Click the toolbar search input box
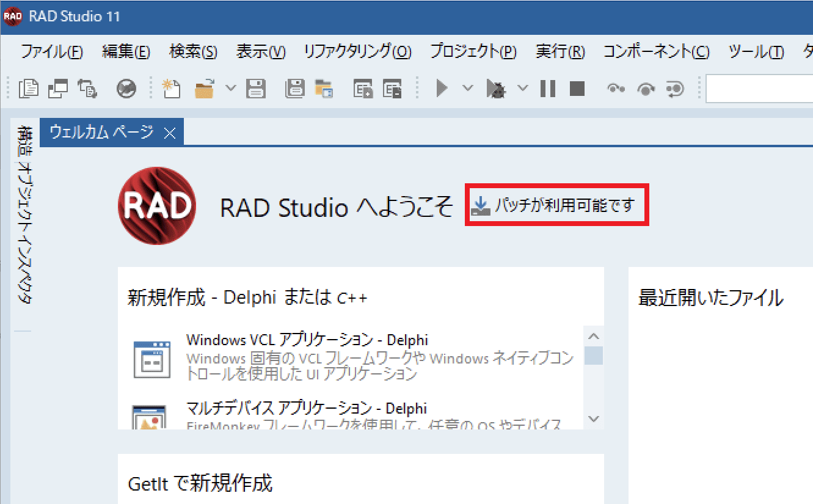 [759, 89]
